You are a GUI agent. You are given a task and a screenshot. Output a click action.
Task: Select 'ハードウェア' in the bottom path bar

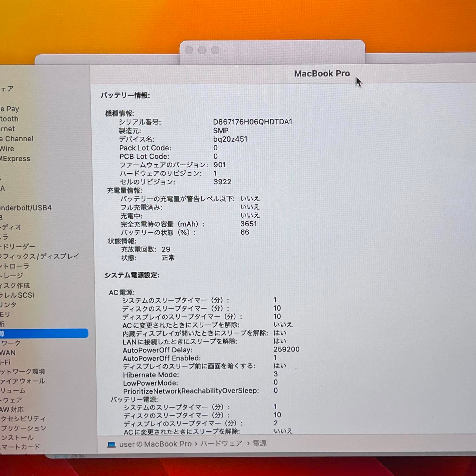[221, 443]
